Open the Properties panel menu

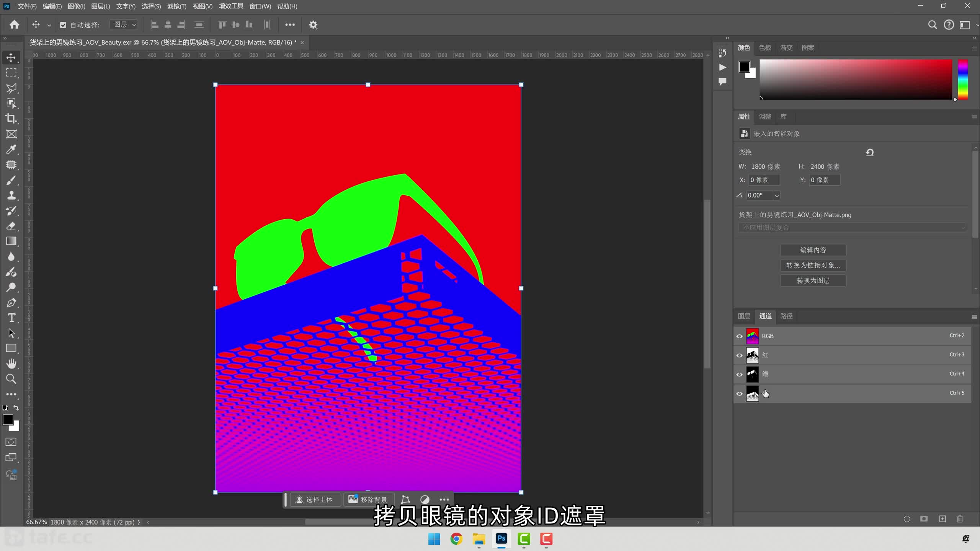pyautogui.click(x=974, y=117)
